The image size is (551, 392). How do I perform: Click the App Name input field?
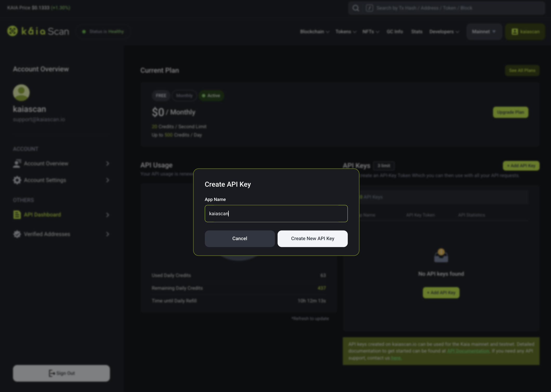276,214
